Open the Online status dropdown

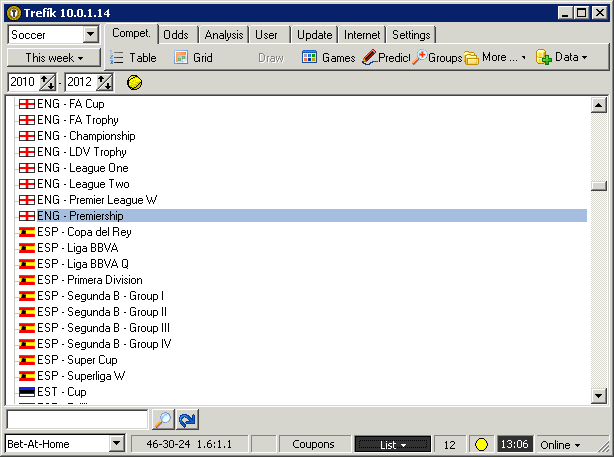[560, 444]
